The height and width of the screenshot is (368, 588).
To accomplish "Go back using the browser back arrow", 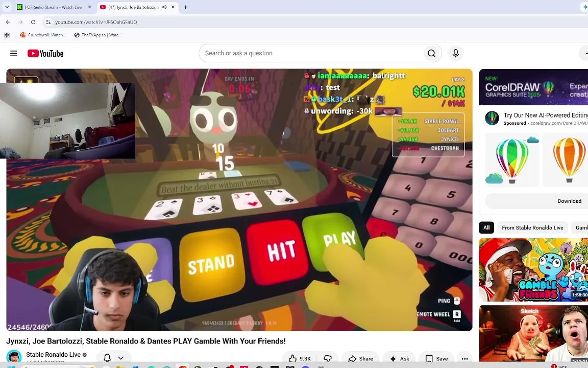I will pos(8,22).
